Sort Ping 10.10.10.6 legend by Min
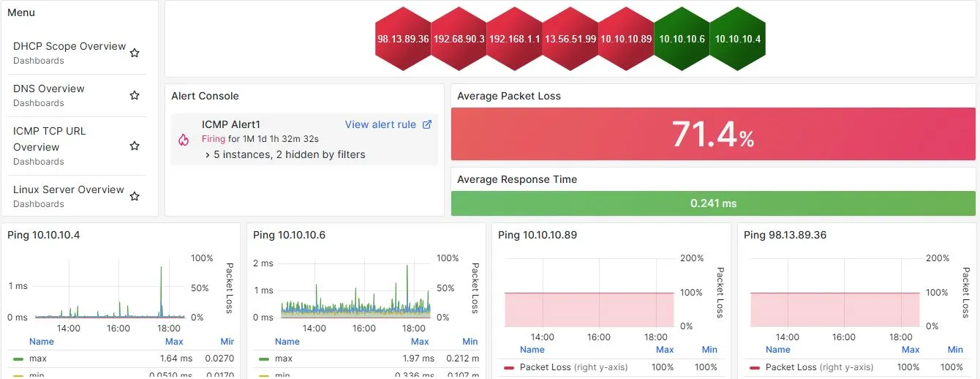980x379 pixels. click(x=470, y=342)
